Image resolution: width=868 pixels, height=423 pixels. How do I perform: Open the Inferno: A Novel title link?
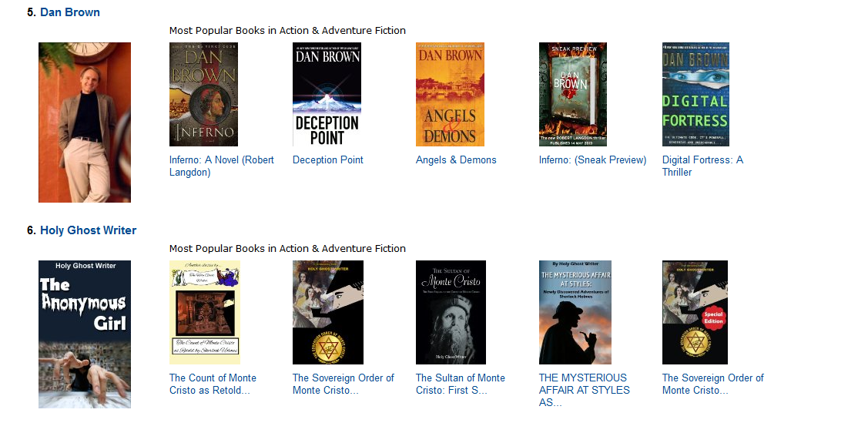tap(222, 166)
